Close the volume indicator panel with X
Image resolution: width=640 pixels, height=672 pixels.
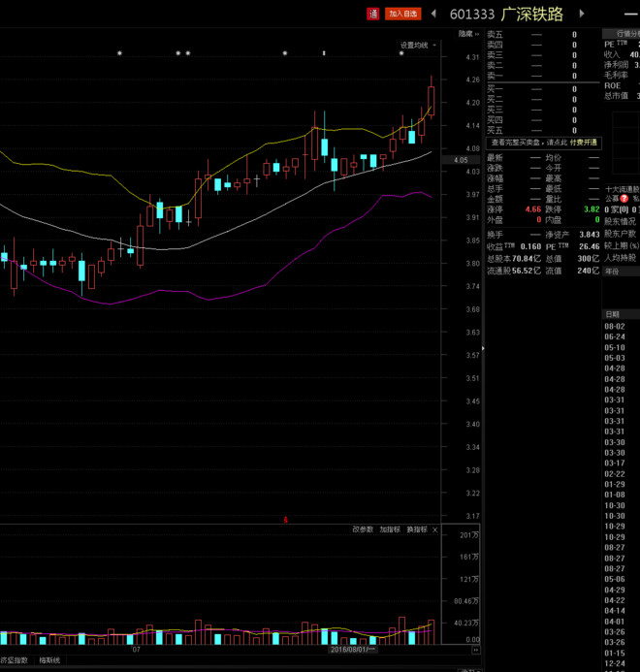(434, 530)
